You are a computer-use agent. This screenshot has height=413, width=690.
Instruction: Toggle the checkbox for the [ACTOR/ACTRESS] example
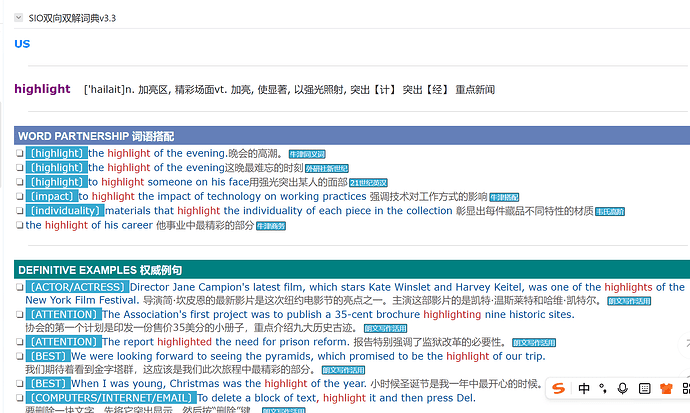tap(19, 288)
